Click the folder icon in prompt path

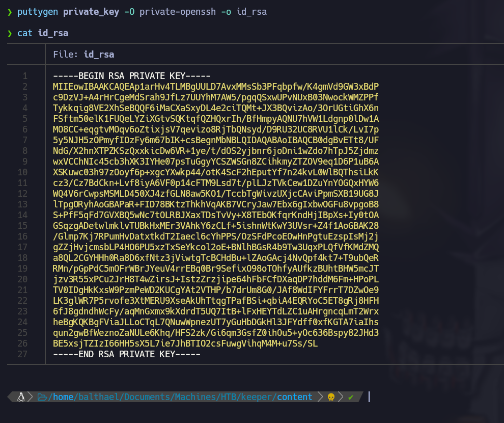[42, 397]
